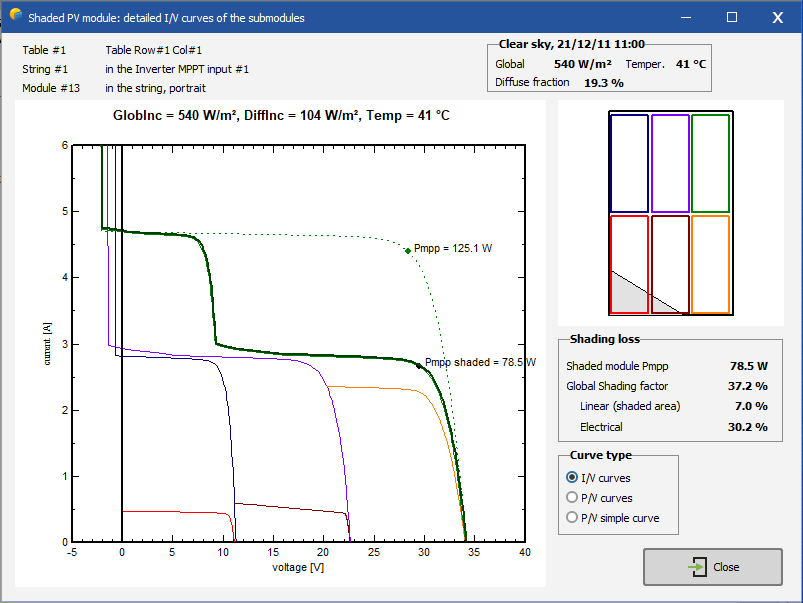
Task: Minimize the Shaded PV module window
Action: [x=686, y=17]
